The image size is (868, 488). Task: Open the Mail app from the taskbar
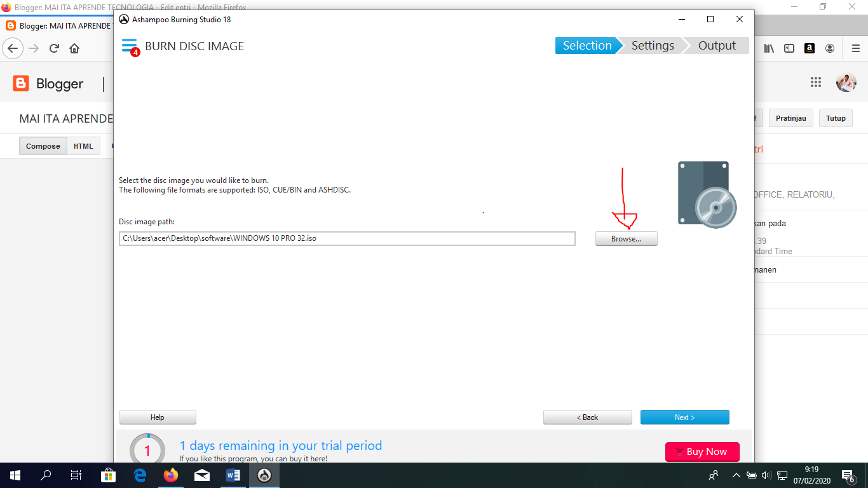202,475
